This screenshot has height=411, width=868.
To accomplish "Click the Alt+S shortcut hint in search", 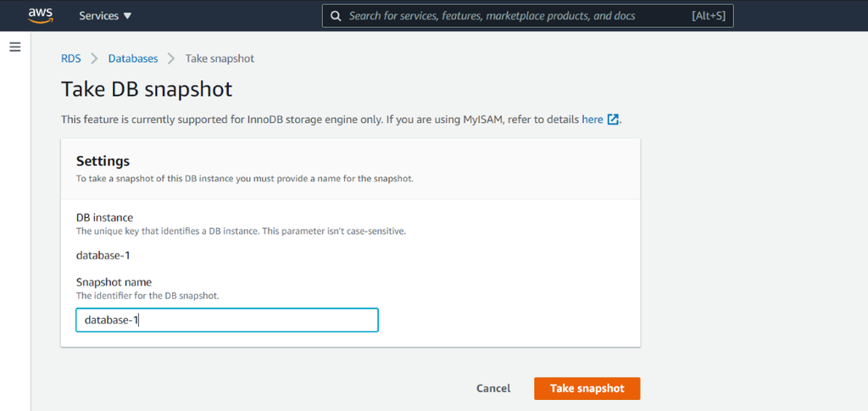I will tap(708, 16).
